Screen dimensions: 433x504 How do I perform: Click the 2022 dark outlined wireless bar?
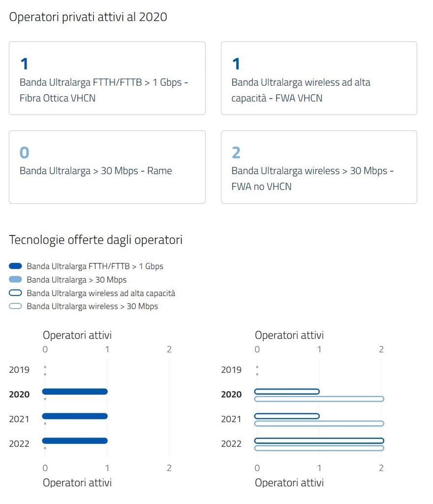tap(319, 441)
